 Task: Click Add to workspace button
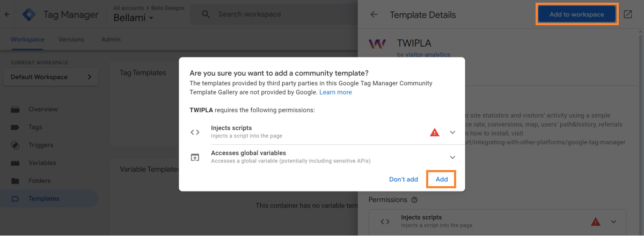577,14
